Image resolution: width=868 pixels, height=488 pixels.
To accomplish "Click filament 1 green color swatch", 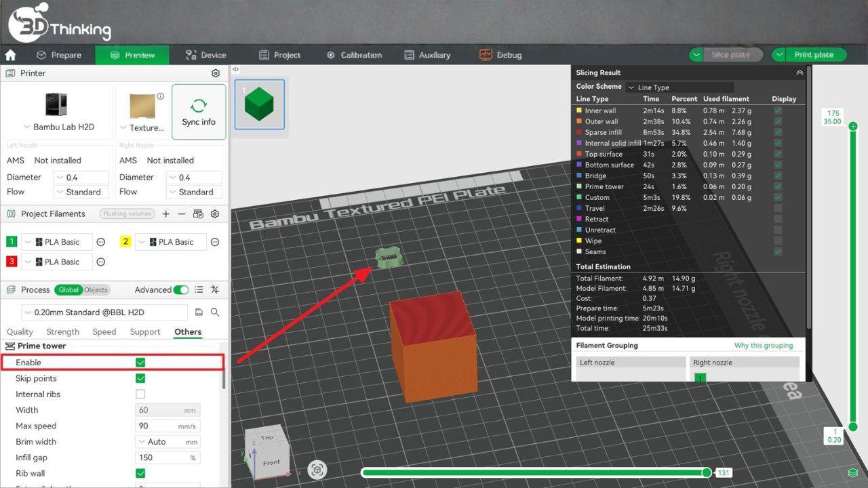I will [12, 242].
